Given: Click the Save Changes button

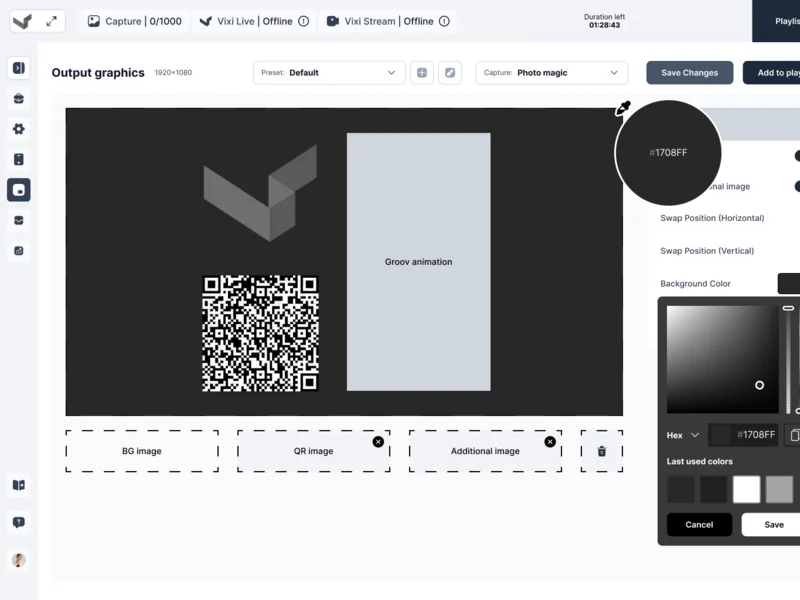Looking at the screenshot, I should click(x=689, y=73).
